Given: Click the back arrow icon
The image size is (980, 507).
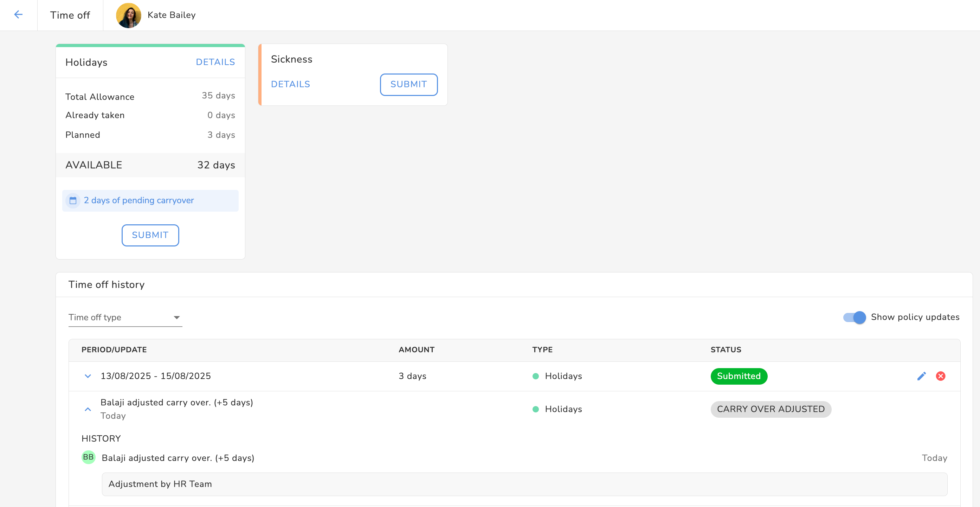Looking at the screenshot, I should pyautogui.click(x=18, y=15).
